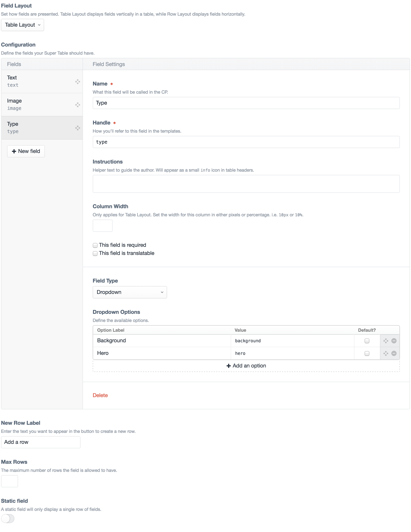Click the red Delete link

100,395
